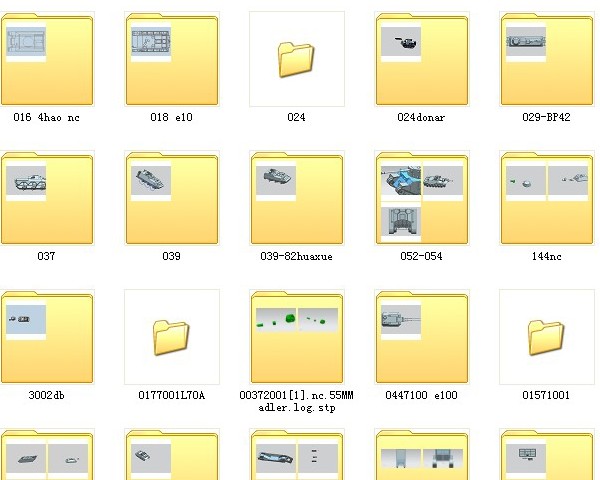Open the 016 4hao nc folder

click(x=47, y=60)
